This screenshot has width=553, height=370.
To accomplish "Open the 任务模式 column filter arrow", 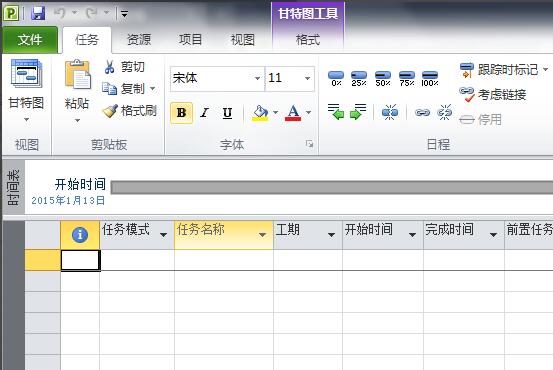I will [x=163, y=235].
